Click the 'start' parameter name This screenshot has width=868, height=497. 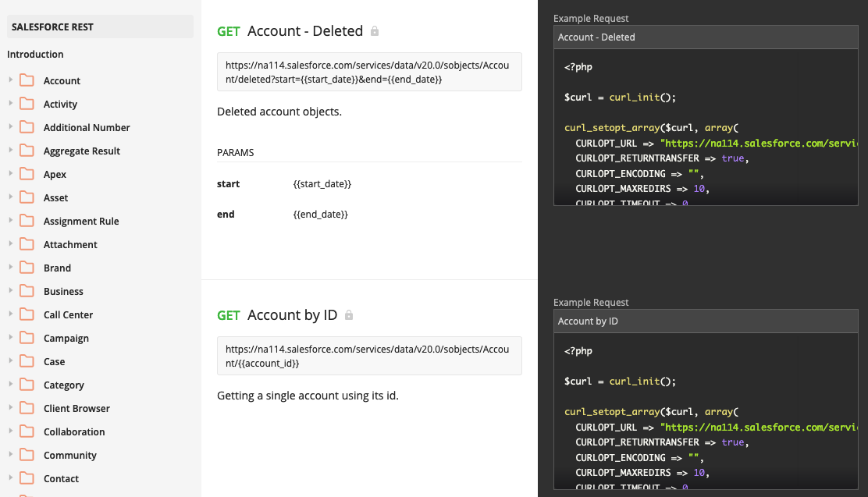[228, 184]
